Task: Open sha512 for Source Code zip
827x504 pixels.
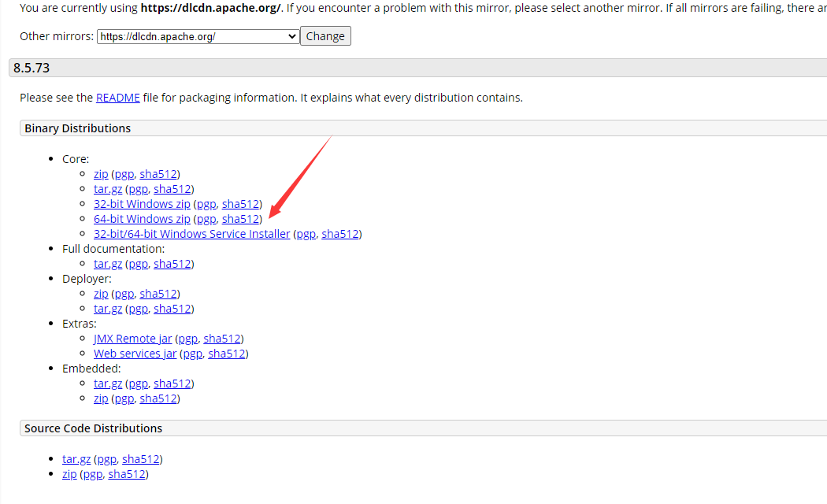Action: [127, 474]
